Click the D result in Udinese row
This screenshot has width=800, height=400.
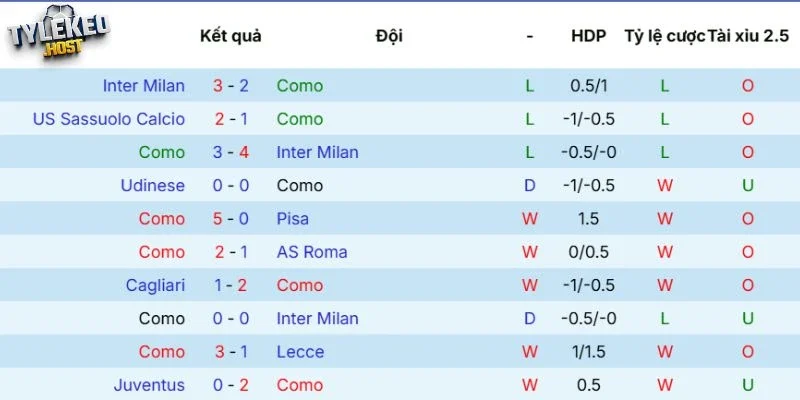pyautogui.click(x=530, y=185)
